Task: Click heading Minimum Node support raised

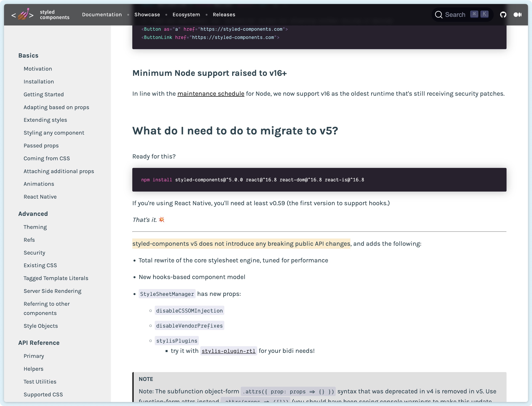Action: (x=209, y=73)
